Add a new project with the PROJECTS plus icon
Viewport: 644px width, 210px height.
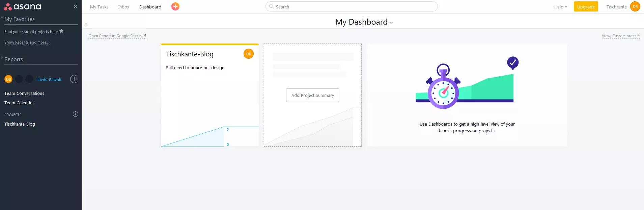pyautogui.click(x=76, y=114)
